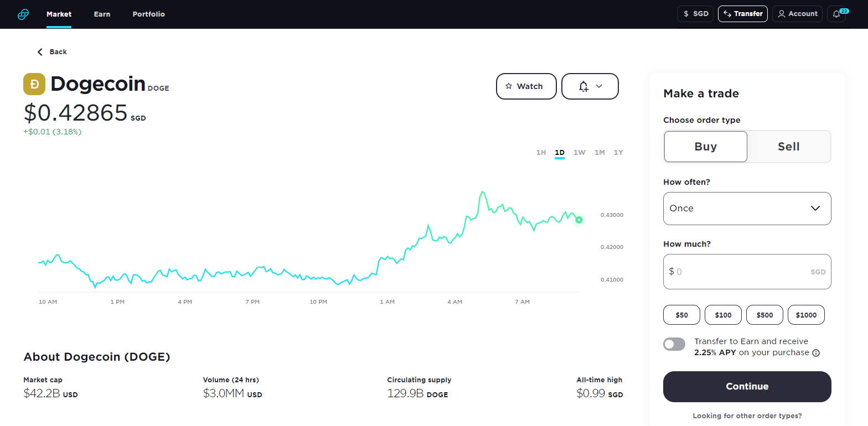Expand the price alert bell dropdown
Viewport: 868px width, 426px height.
(590, 86)
